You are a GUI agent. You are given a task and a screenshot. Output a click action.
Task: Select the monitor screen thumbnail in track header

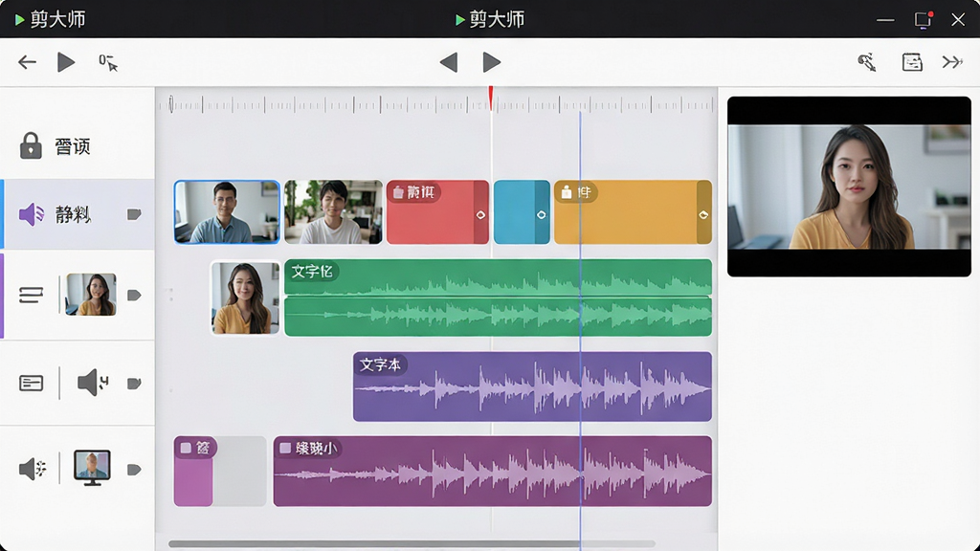pyautogui.click(x=92, y=467)
